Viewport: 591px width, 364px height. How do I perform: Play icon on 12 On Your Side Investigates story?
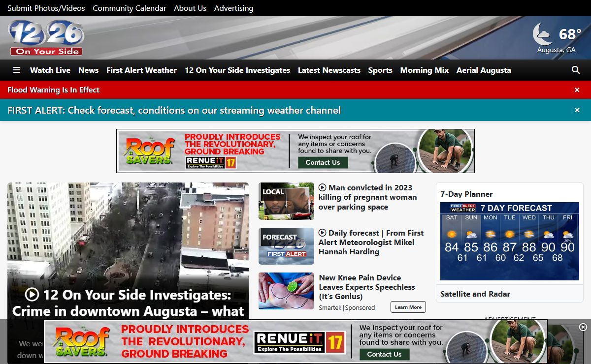(32, 295)
